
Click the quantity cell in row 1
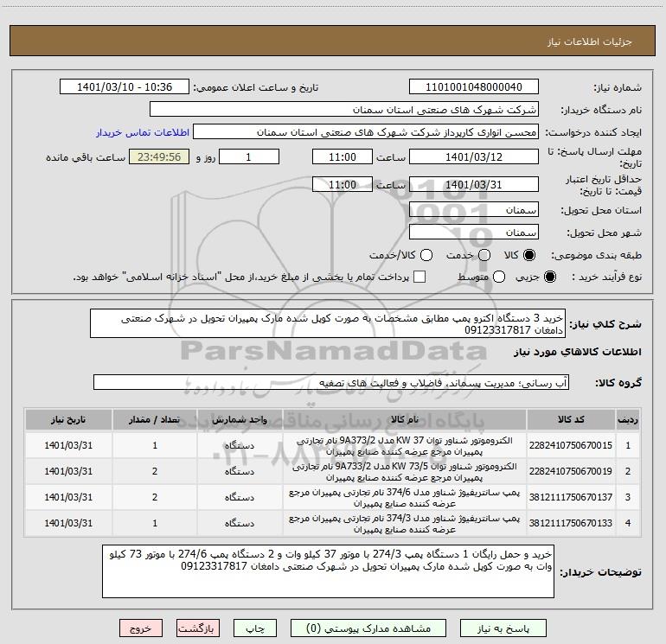tap(155, 445)
